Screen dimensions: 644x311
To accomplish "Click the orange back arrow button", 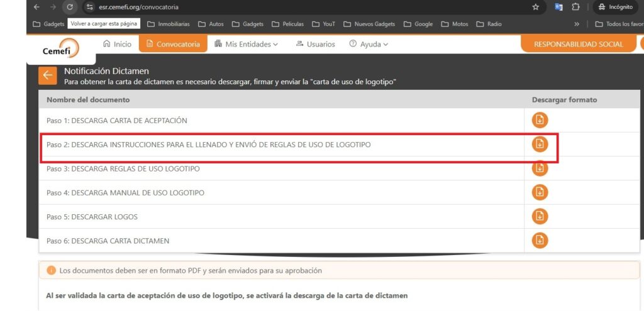I will coord(47,75).
